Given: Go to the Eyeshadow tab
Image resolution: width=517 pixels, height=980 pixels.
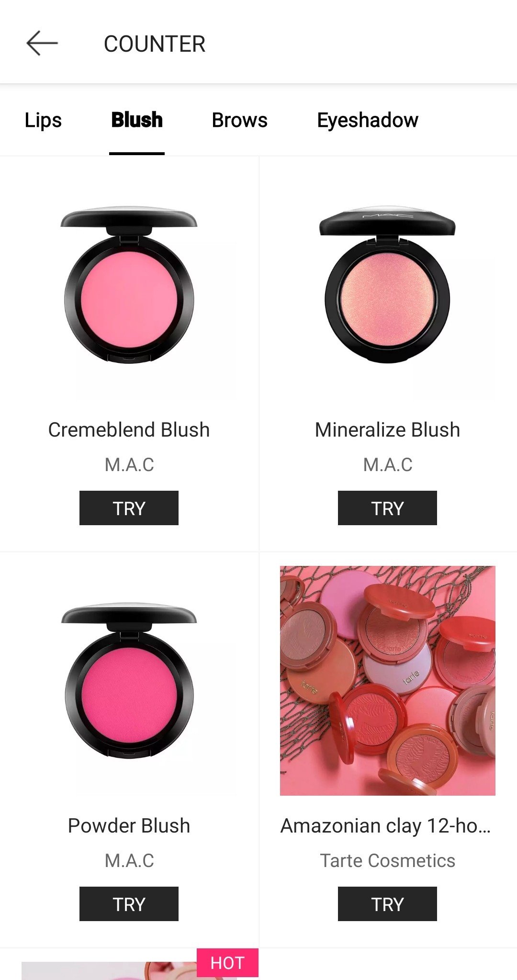Looking at the screenshot, I should 368,120.
